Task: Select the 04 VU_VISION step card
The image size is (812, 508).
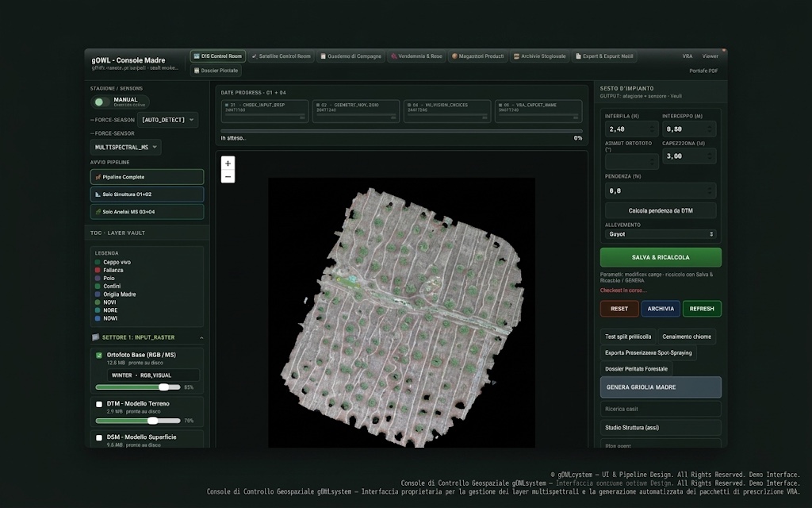Action: [x=447, y=111]
